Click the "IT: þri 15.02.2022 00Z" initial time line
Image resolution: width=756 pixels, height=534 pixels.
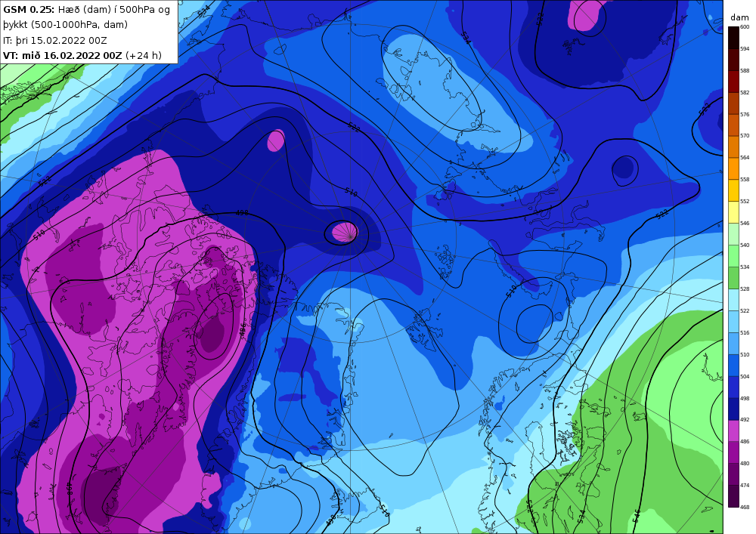coord(55,41)
